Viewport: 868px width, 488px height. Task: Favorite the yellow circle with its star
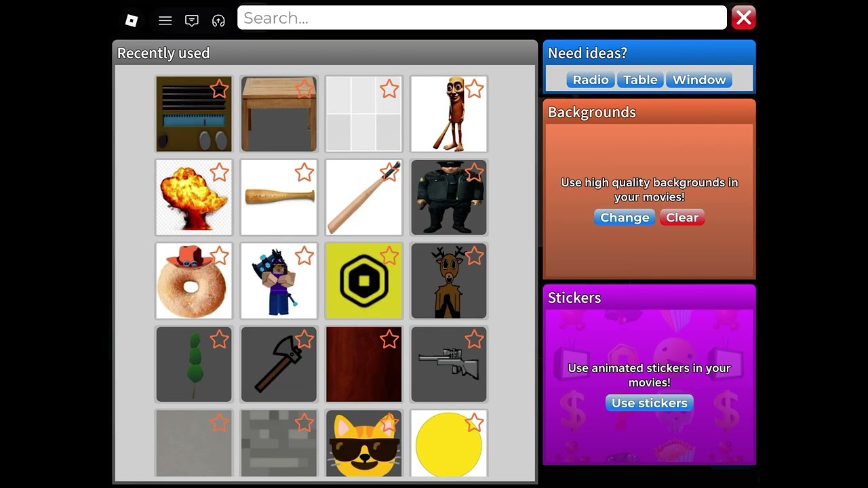click(475, 423)
